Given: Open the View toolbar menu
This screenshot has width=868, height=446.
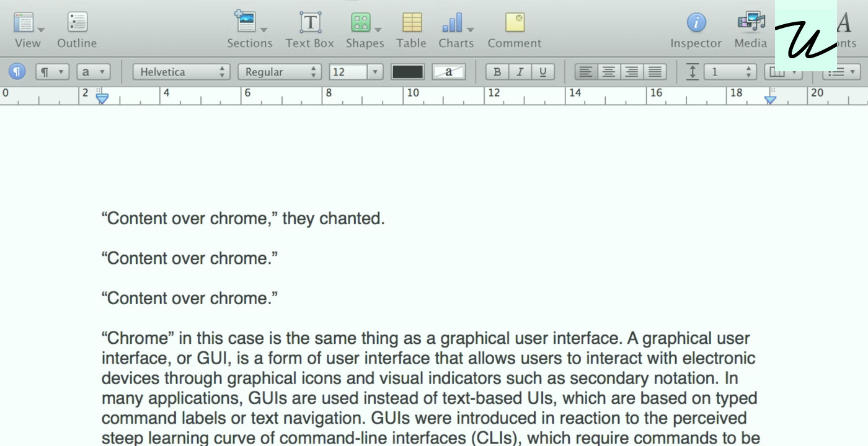Looking at the screenshot, I should [x=28, y=30].
